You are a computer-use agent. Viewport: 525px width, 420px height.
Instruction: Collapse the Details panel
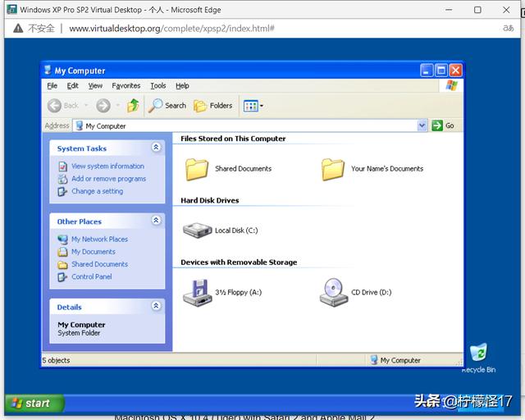[156, 306]
